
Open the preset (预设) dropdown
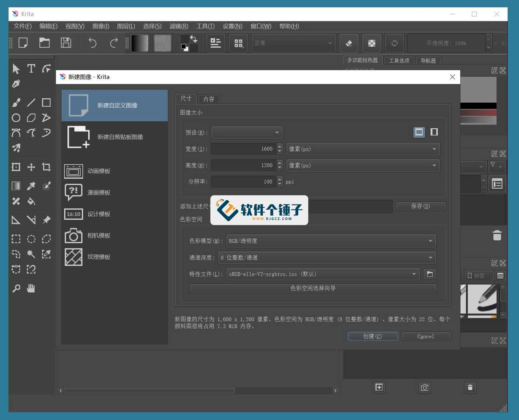coord(247,133)
